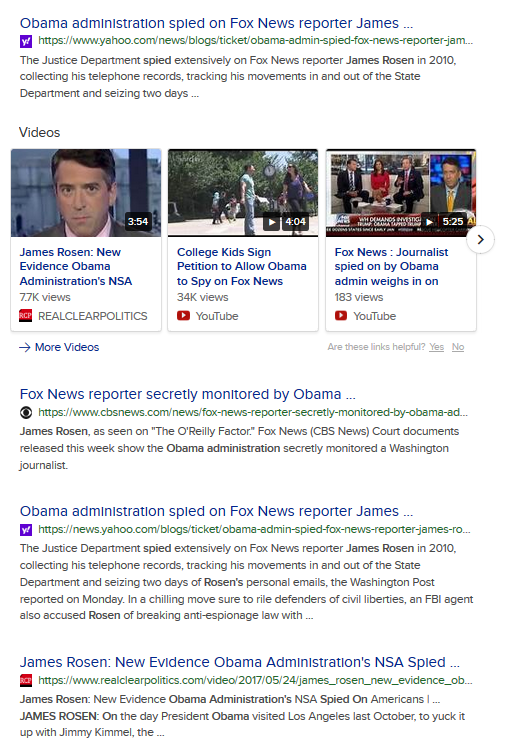The image size is (507, 755).
Task: Click the YouTube icon under the College Kids video
Action: click(183, 316)
